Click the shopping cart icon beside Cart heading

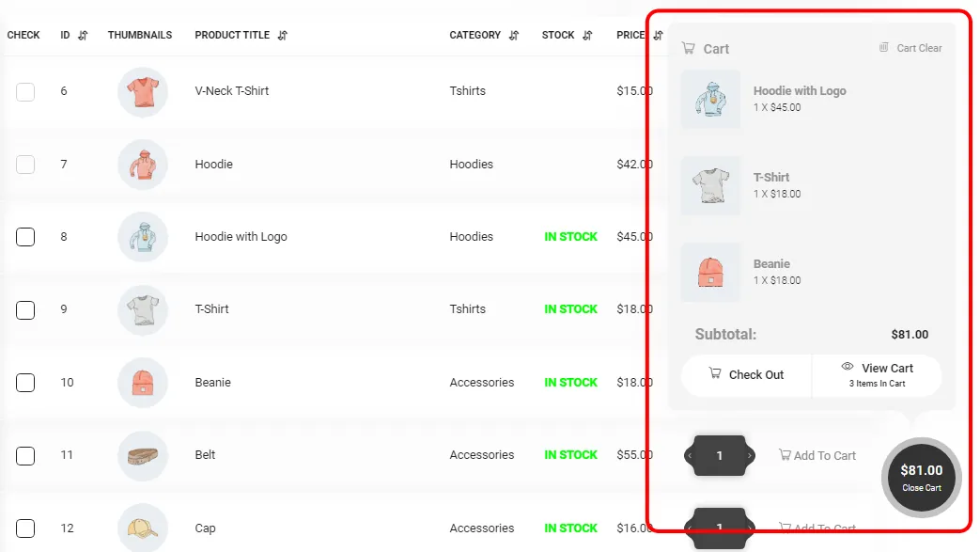click(x=688, y=48)
